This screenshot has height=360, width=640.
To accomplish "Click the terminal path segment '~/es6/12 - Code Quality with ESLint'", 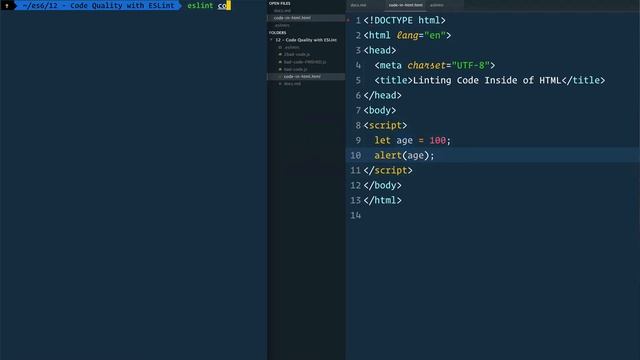I will [98, 6].
